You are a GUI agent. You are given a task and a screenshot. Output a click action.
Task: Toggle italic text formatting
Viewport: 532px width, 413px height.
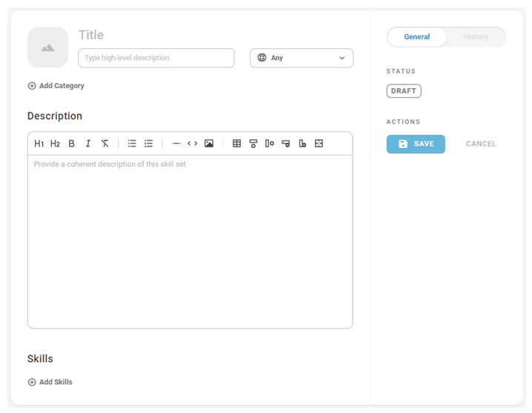click(x=88, y=144)
